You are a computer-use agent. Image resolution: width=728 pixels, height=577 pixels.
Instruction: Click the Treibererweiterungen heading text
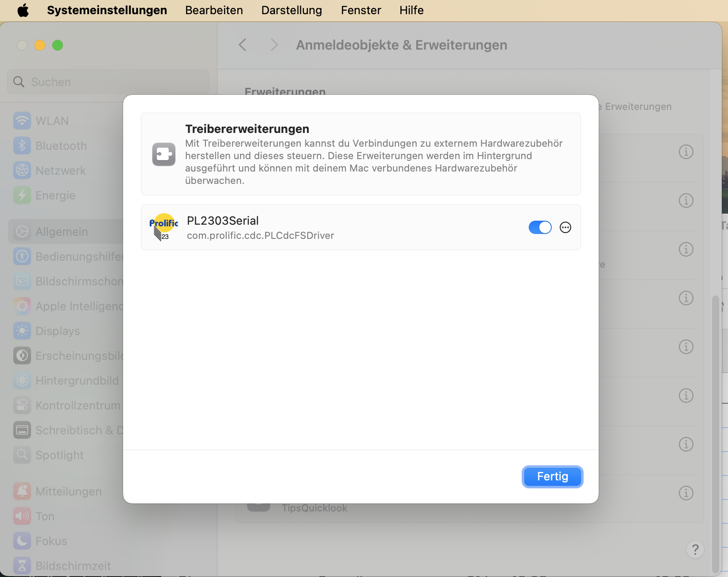coord(247,129)
